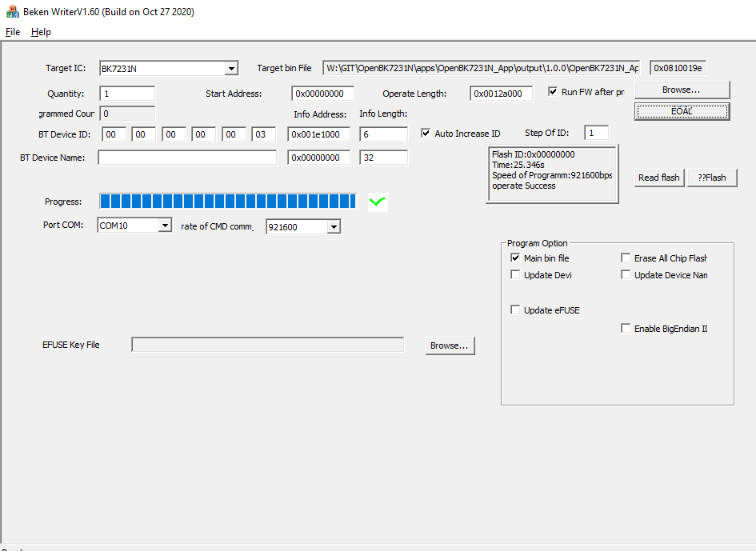Click the green success checkmark beside progress bar

point(378,202)
